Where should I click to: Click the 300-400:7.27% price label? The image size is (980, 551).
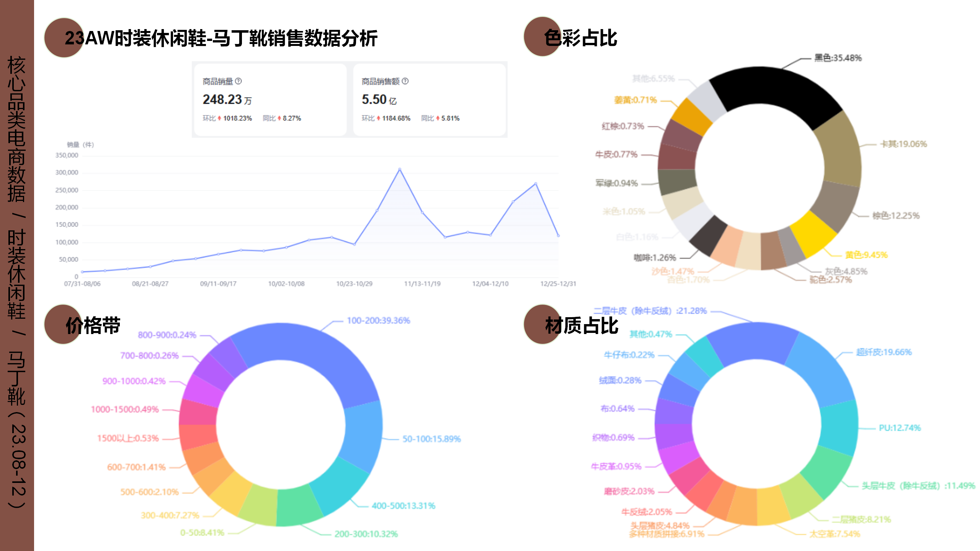(170, 515)
